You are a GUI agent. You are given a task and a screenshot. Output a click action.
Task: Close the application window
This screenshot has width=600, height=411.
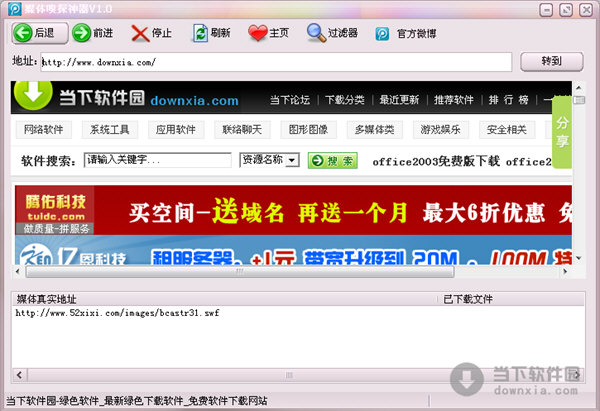586,10
